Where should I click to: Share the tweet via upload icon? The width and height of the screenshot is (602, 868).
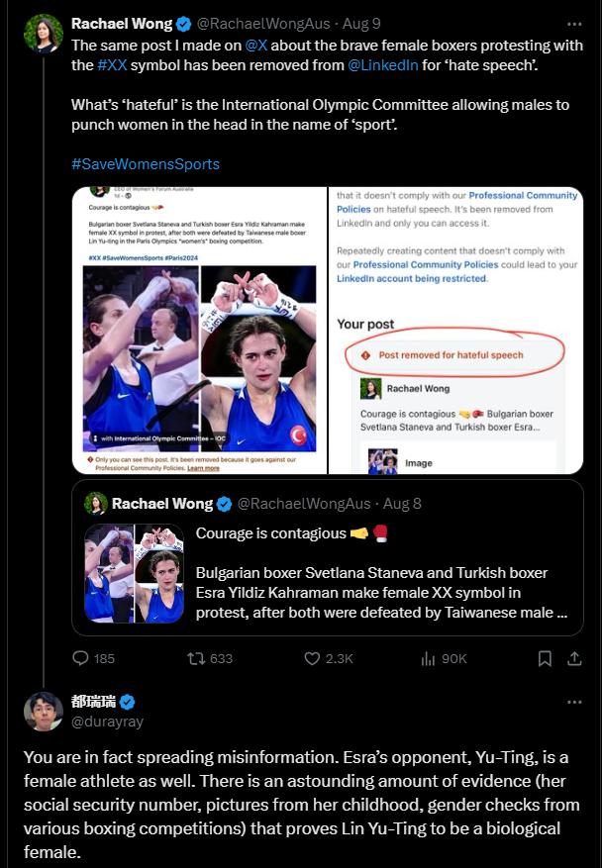575,658
